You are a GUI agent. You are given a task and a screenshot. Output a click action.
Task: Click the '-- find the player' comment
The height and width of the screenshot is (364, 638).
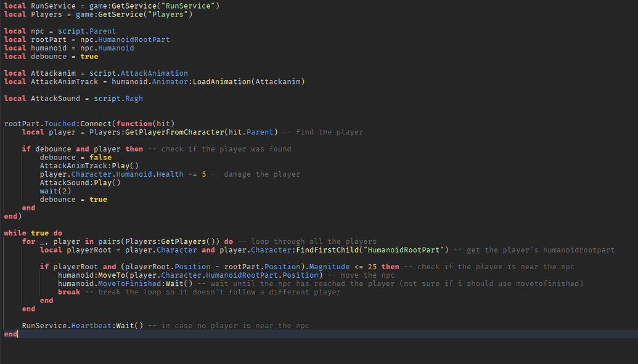tap(323, 132)
